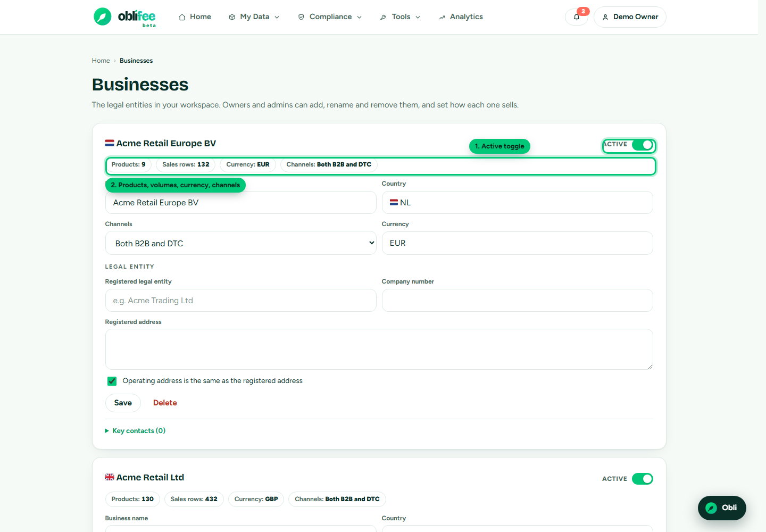Click the Netherlands flag beside Acme Retail Europe BV
This screenshot has height=532, width=766.
[x=110, y=143]
